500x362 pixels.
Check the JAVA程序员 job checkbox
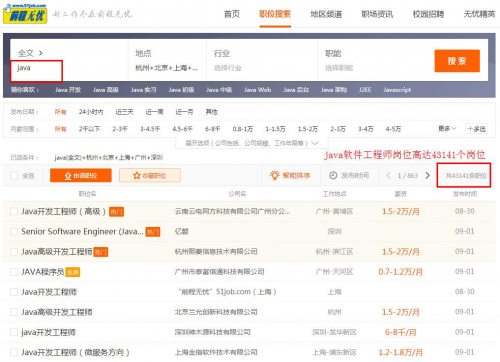pyautogui.click(x=14, y=272)
